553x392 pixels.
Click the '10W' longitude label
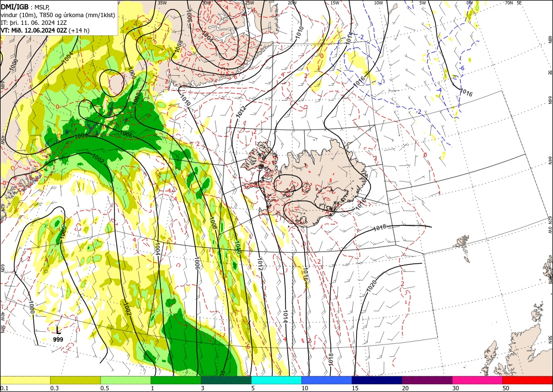point(378,3)
